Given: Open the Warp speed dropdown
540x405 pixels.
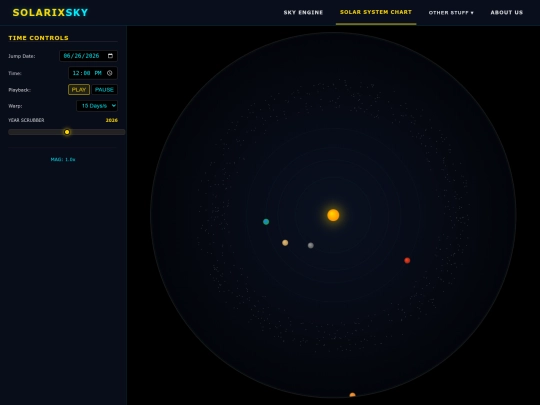Looking at the screenshot, I should click(x=97, y=106).
